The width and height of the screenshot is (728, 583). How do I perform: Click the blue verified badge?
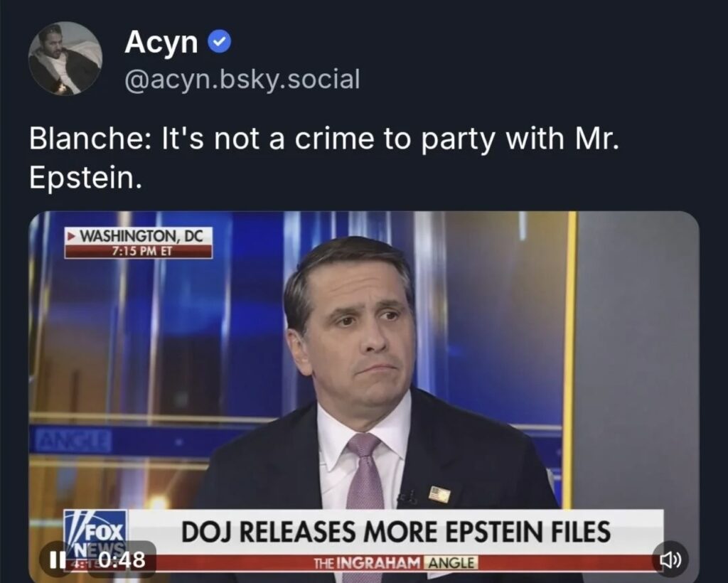(x=218, y=44)
